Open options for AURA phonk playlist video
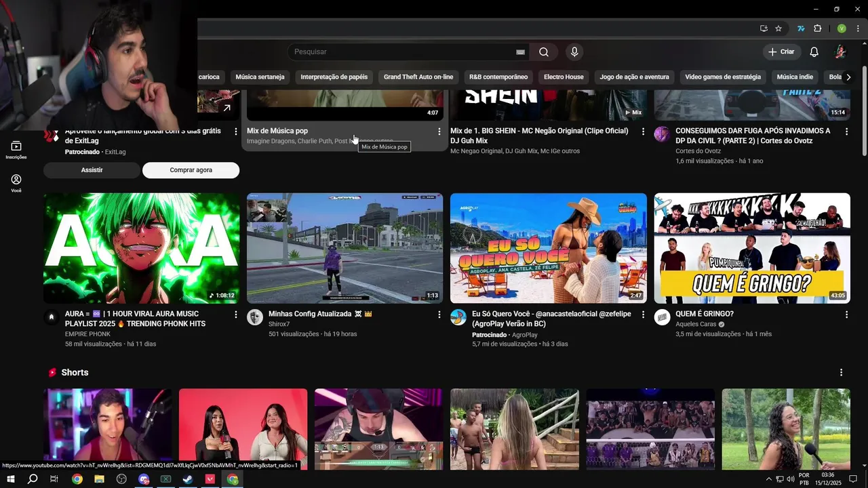Screen dimensions: 868x488 [236, 314]
